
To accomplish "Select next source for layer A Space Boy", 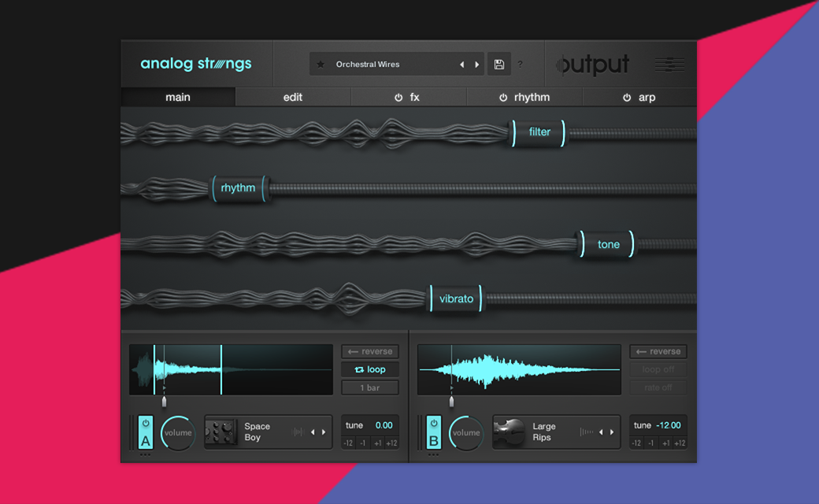I will coord(324,432).
